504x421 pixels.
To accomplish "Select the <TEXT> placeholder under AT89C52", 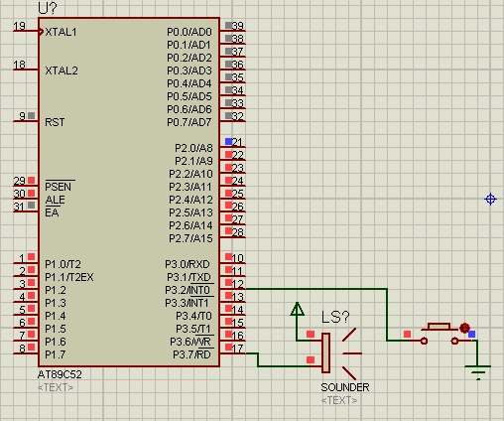I will 56,387.
